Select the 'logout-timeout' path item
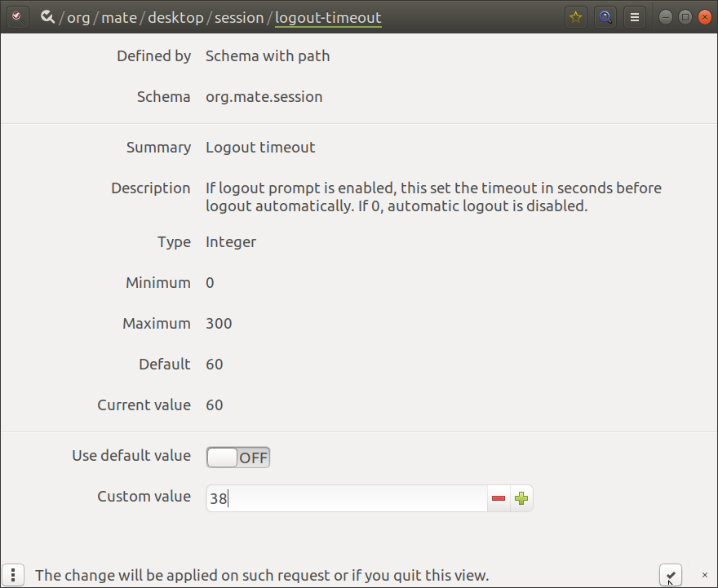Image resolution: width=718 pixels, height=588 pixels. pyautogui.click(x=328, y=17)
